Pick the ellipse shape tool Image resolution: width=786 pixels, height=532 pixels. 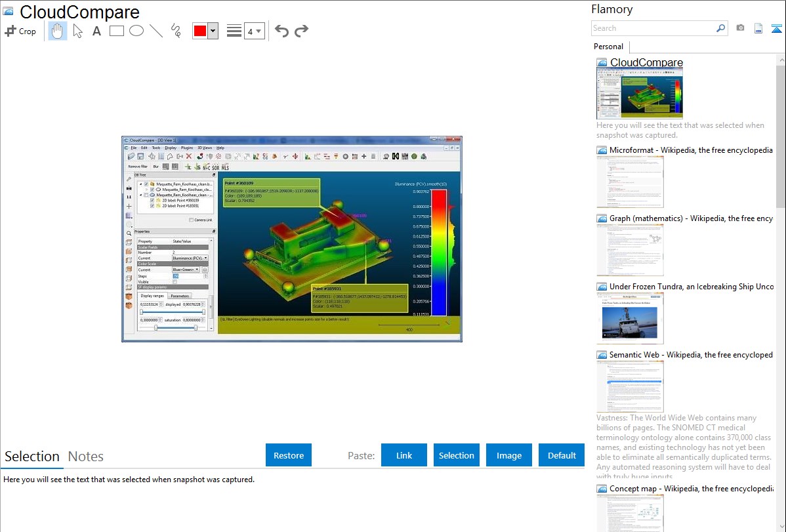tap(136, 31)
